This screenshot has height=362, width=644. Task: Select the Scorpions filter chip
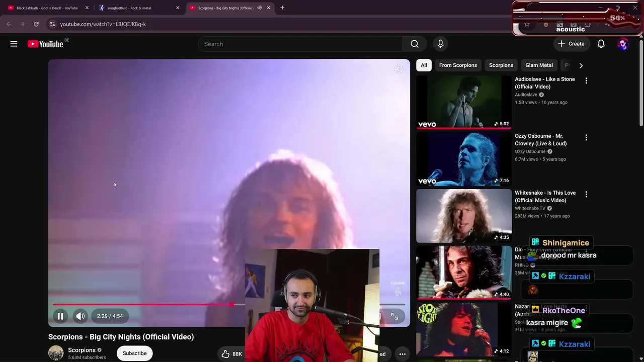coord(501,65)
